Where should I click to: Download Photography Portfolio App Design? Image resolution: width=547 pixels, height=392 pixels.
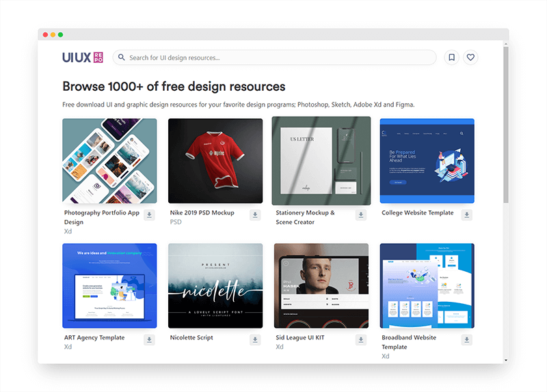tap(149, 214)
